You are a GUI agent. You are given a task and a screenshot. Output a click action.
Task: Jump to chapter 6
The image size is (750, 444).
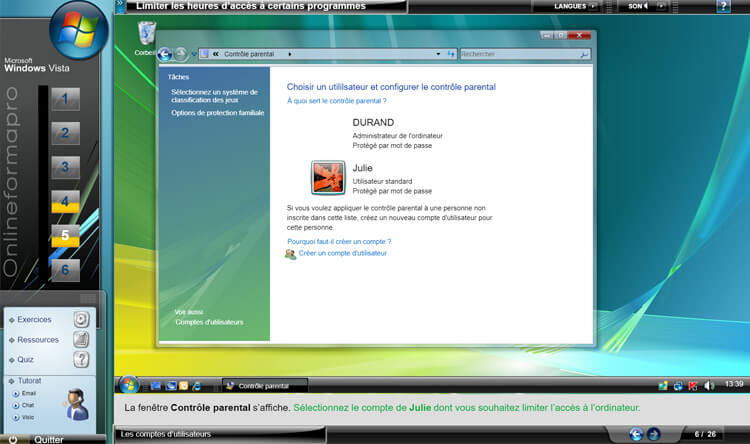pyautogui.click(x=66, y=270)
